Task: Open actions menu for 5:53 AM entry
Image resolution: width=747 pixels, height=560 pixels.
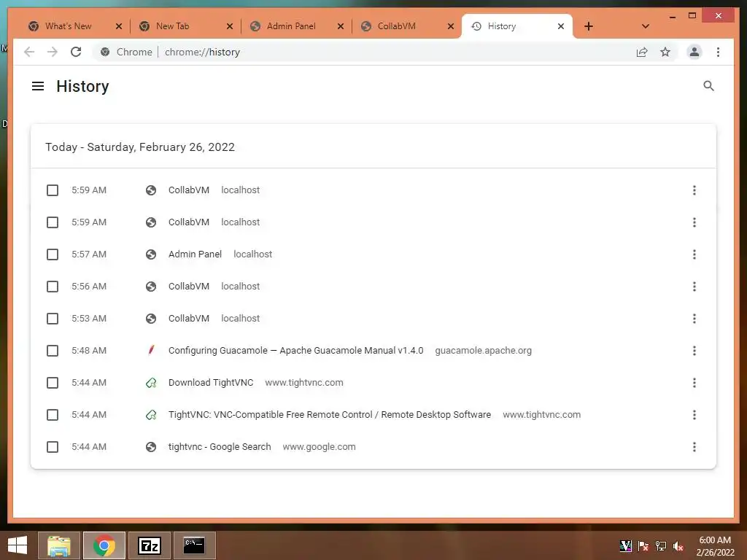Action: pos(694,319)
